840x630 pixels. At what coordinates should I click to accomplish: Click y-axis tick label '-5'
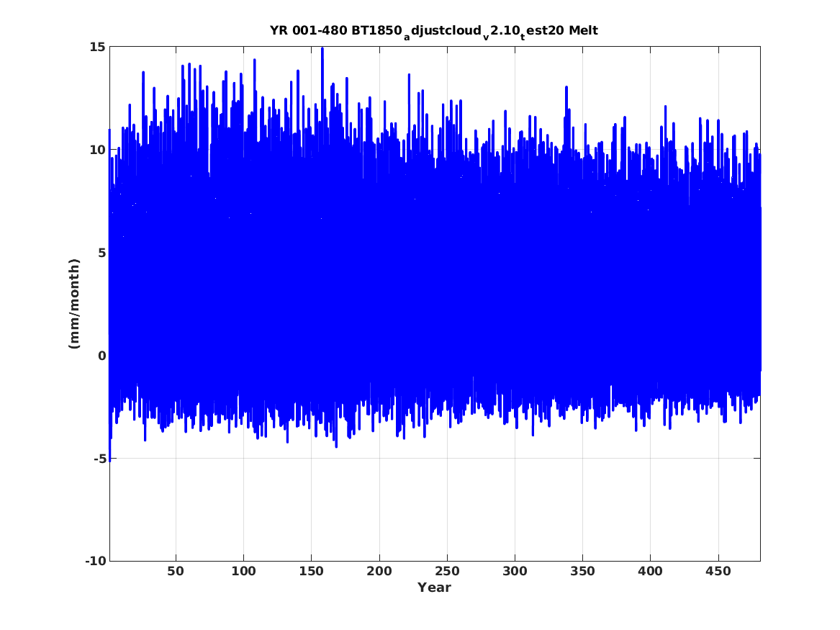(x=99, y=459)
